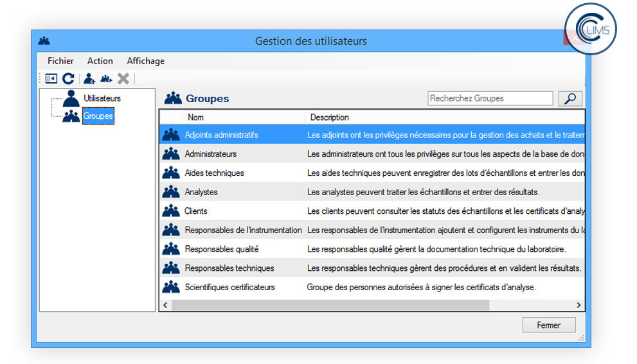Open the Fichier menu
The height and width of the screenshot is (364, 637).
pos(60,61)
